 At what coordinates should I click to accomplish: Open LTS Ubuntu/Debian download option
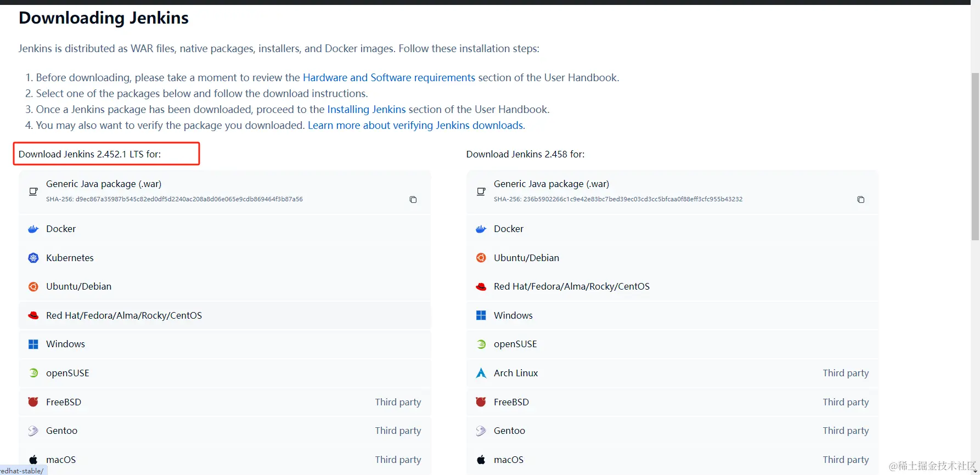[x=225, y=287]
